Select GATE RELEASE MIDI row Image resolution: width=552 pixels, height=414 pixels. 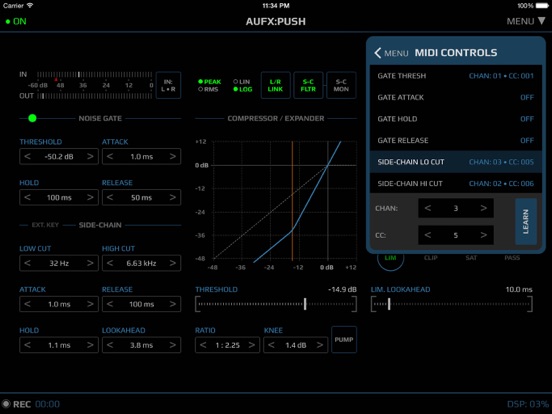[x=456, y=140]
